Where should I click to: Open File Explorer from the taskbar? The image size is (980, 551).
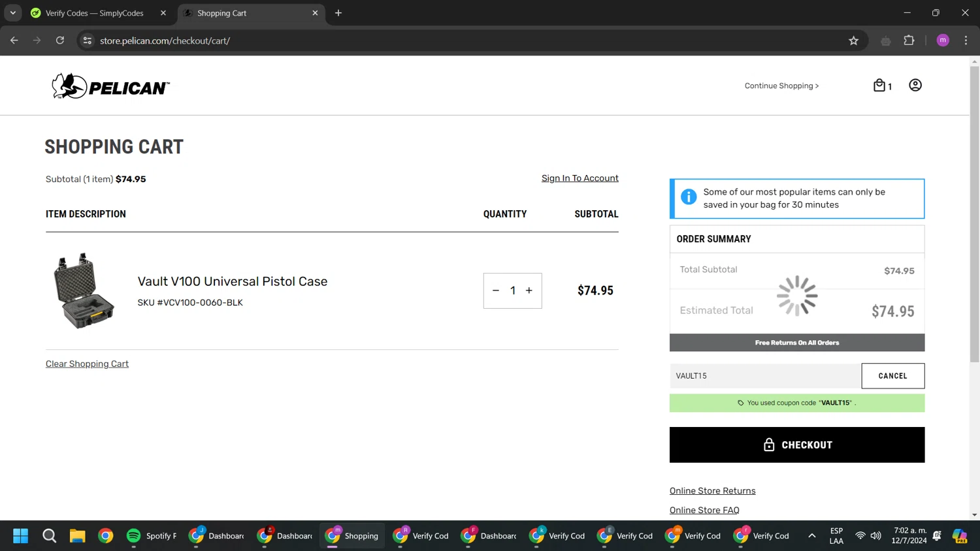(77, 536)
